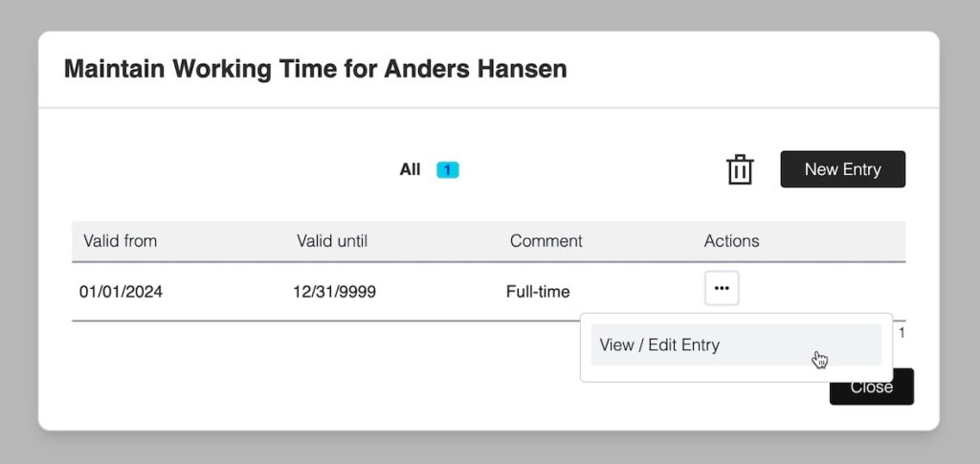Image resolution: width=980 pixels, height=464 pixels.
Task: Open the three-dots Actions menu button
Action: [722, 288]
